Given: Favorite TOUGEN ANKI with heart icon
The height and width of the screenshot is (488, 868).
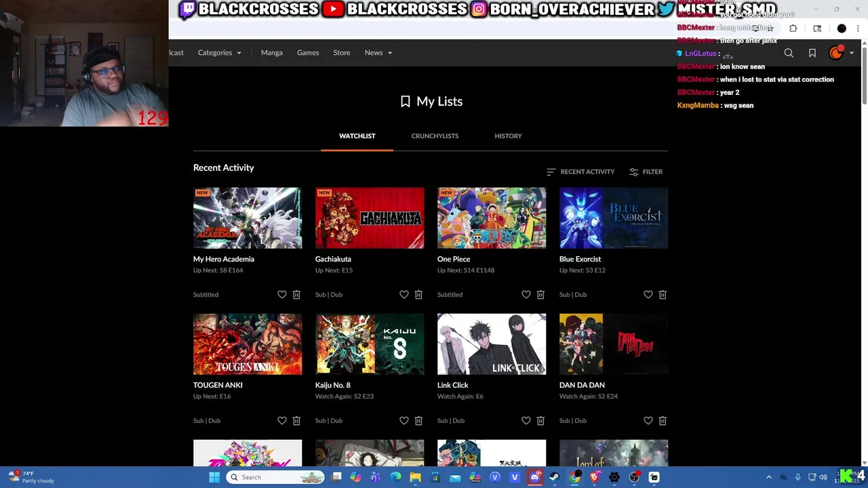Looking at the screenshot, I should (282, 420).
